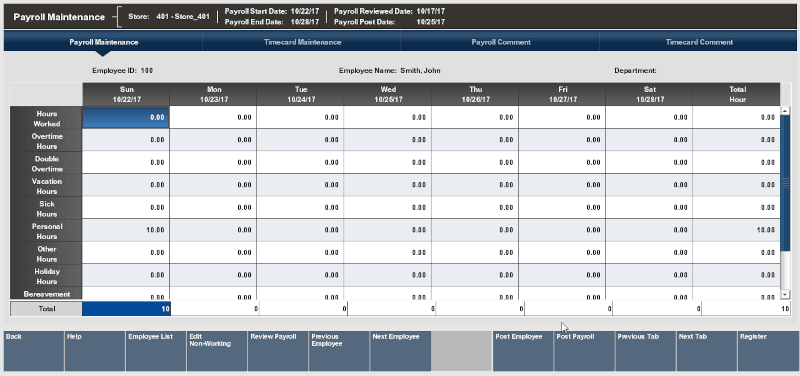Click the scrollbar down arrow

click(786, 294)
